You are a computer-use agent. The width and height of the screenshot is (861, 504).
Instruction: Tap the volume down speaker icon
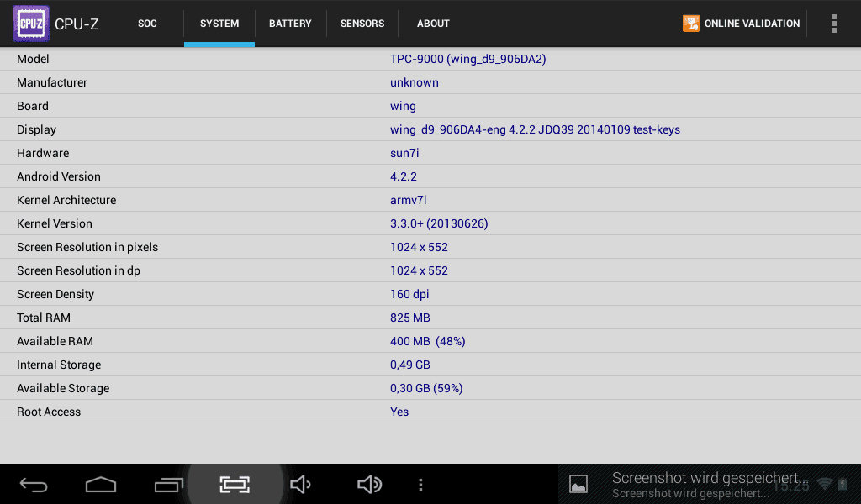(x=300, y=485)
